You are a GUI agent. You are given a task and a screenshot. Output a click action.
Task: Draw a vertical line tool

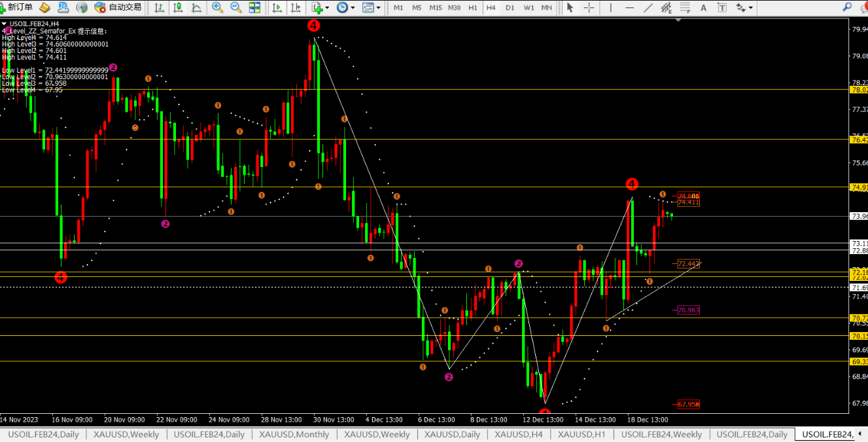pyautogui.click(x=610, y=8)
